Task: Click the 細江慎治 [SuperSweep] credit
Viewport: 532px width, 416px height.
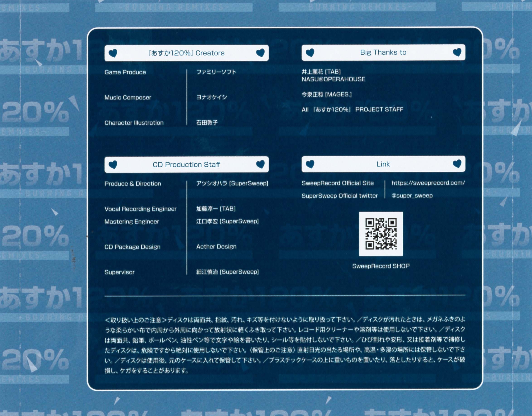Action: coord(227,272)
